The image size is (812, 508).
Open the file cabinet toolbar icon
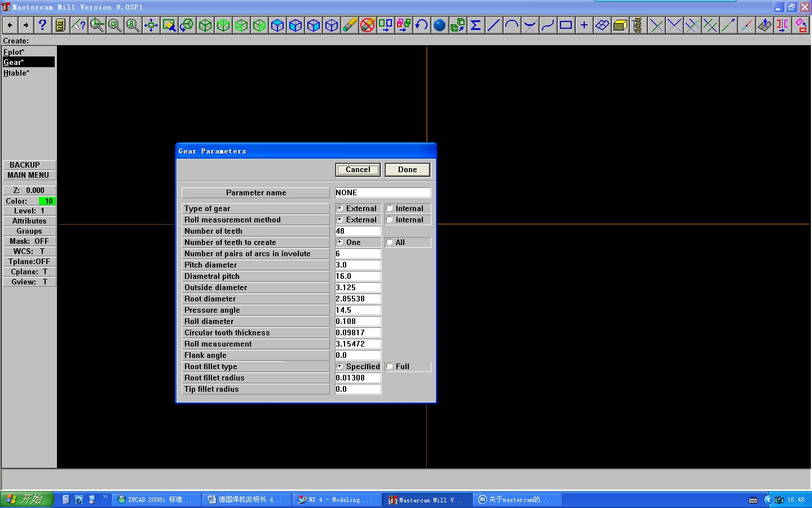tap(60, 25)
